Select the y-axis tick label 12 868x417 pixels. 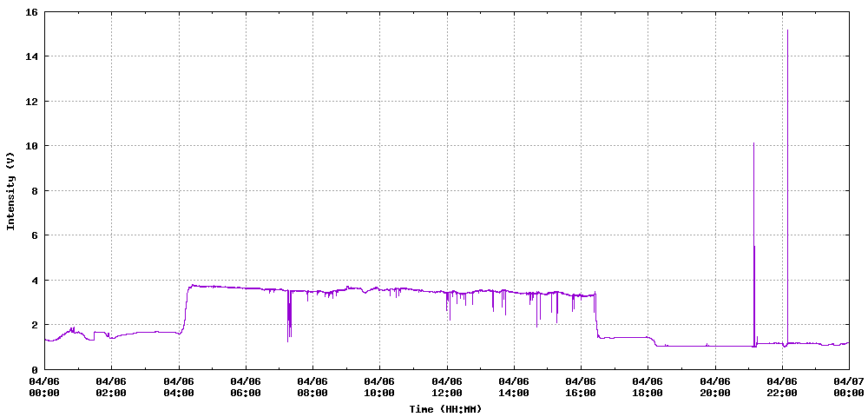click(31, 102)
